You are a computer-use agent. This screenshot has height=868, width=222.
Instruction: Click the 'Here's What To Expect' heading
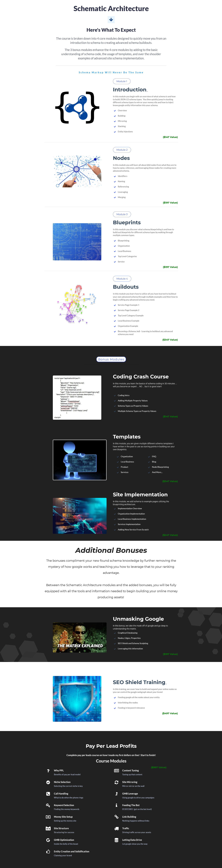[111, 30]
